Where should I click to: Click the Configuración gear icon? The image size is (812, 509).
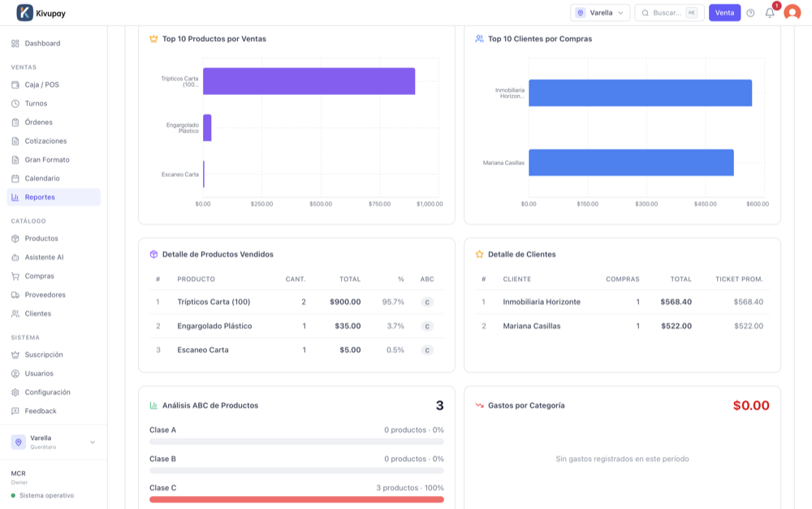(x=15, y=392)
